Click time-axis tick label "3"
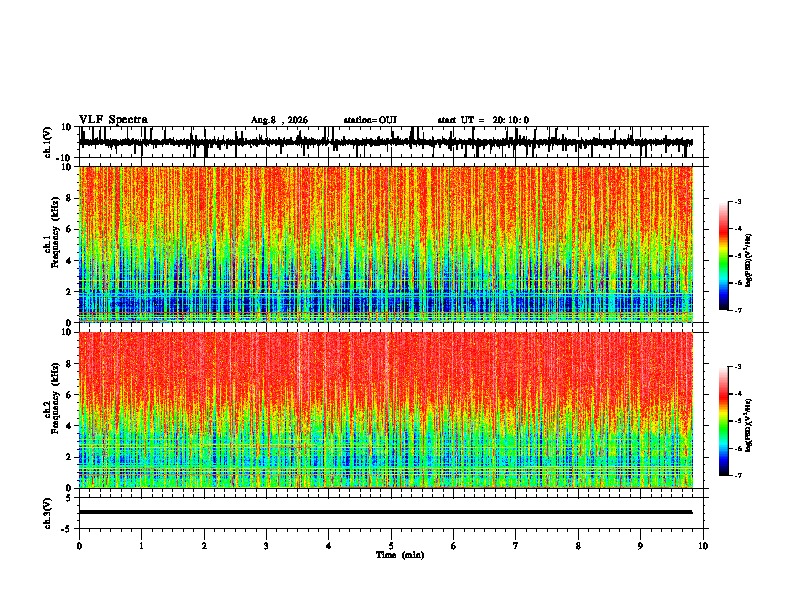Image resolution: width=792 pixels, height=612 pixels. 267,546
